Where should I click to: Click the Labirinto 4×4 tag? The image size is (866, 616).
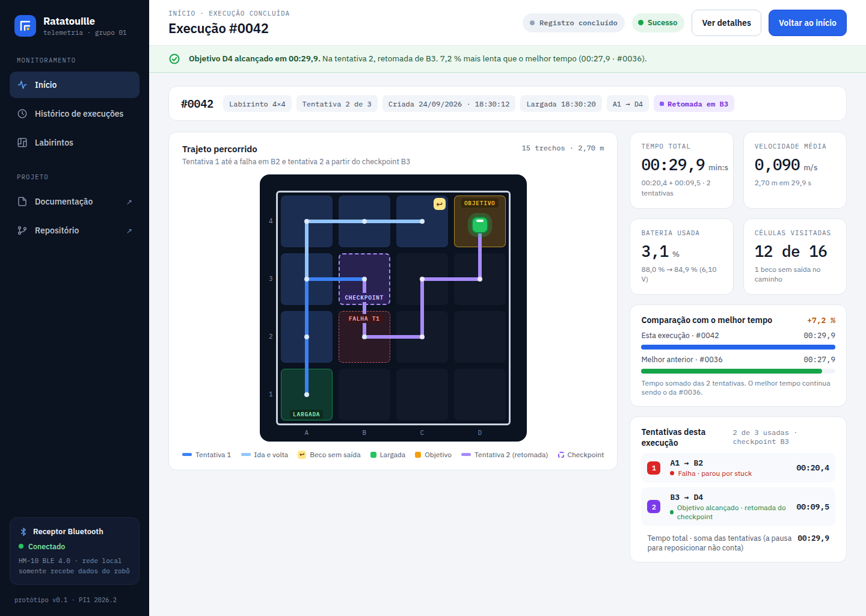pos(257,104)
